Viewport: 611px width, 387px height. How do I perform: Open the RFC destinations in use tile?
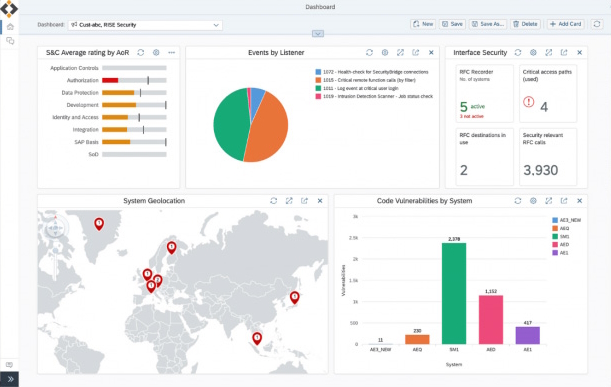click(484, 157)
